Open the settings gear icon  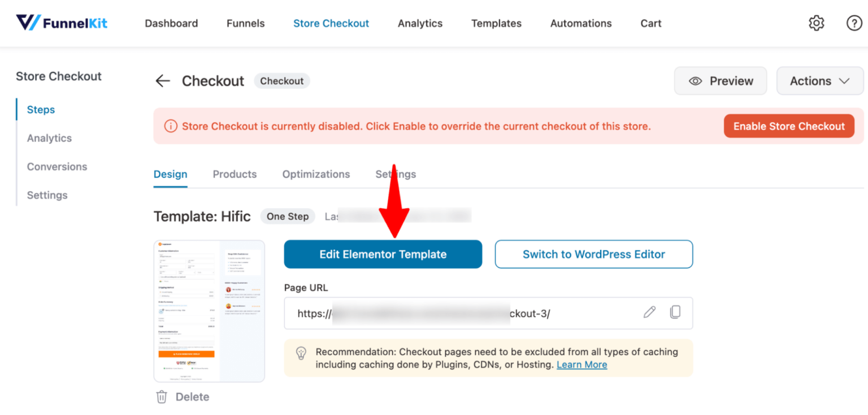point(816,23)
